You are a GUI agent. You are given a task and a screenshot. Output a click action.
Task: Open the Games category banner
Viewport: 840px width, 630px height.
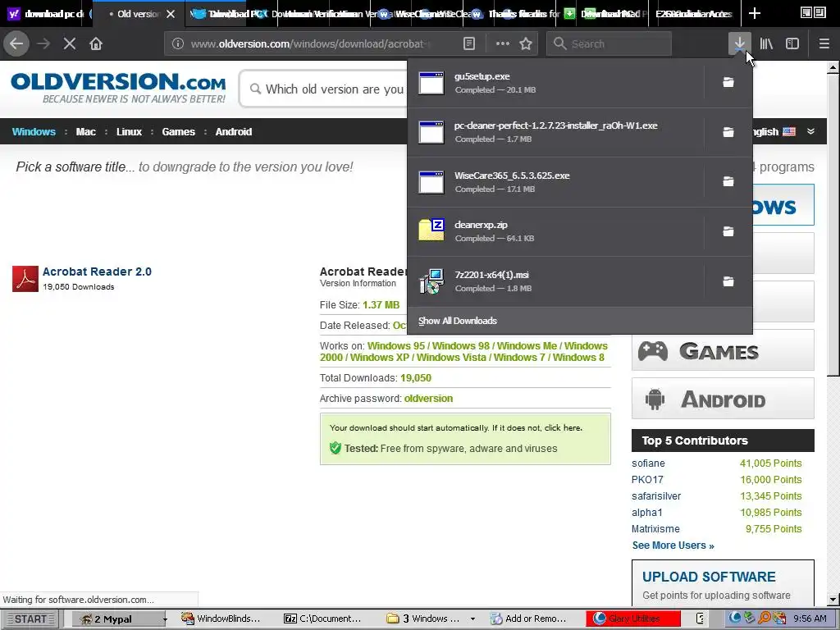point(723,350)
